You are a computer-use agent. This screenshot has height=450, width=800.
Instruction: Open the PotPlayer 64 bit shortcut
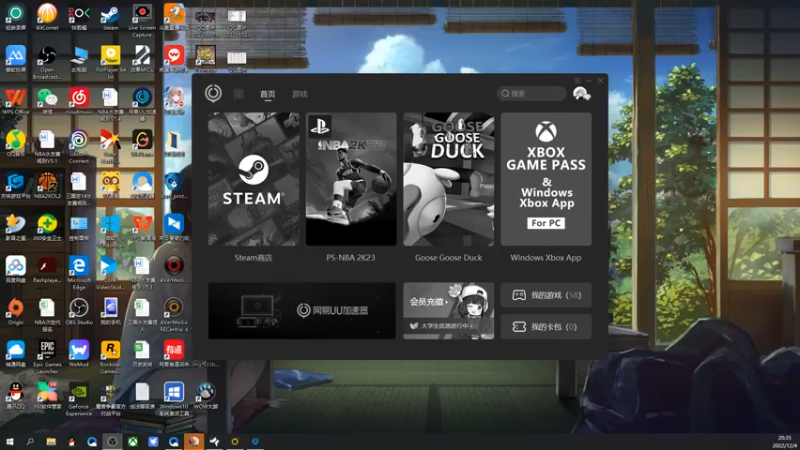(110, 63)
